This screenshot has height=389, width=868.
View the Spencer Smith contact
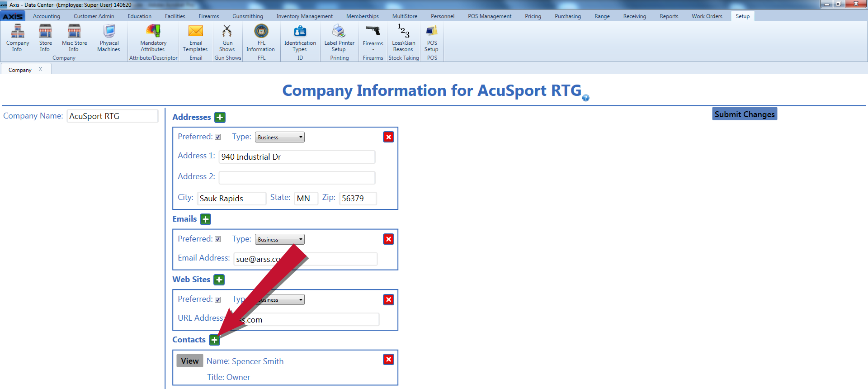point(189,361)
